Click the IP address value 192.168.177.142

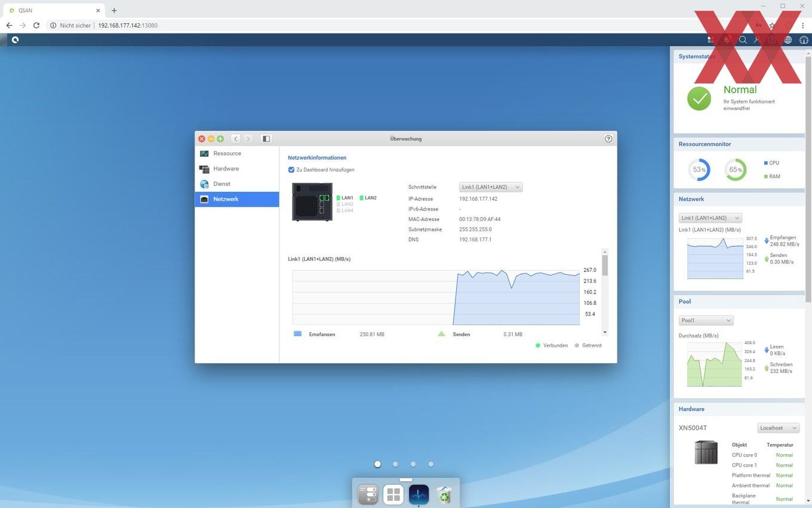(478, 199)
